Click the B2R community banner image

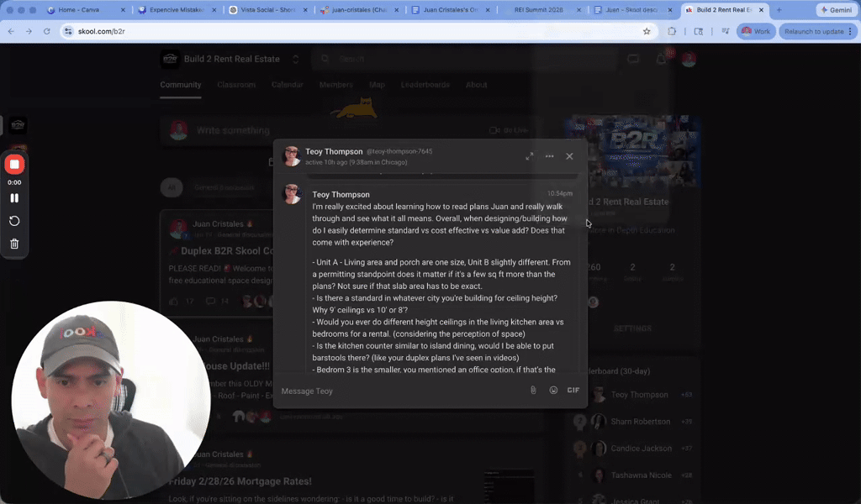(633, 152)
